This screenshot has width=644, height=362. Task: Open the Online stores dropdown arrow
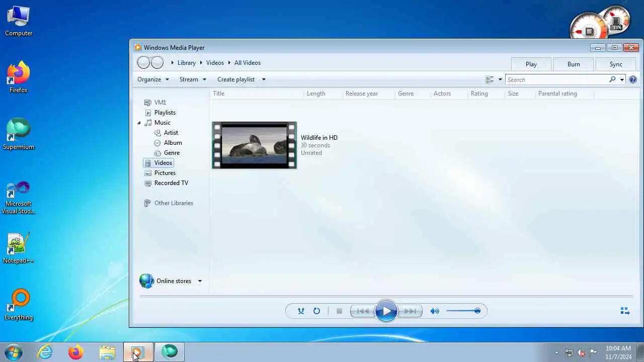pyautogui.click(x=200, y=281)
